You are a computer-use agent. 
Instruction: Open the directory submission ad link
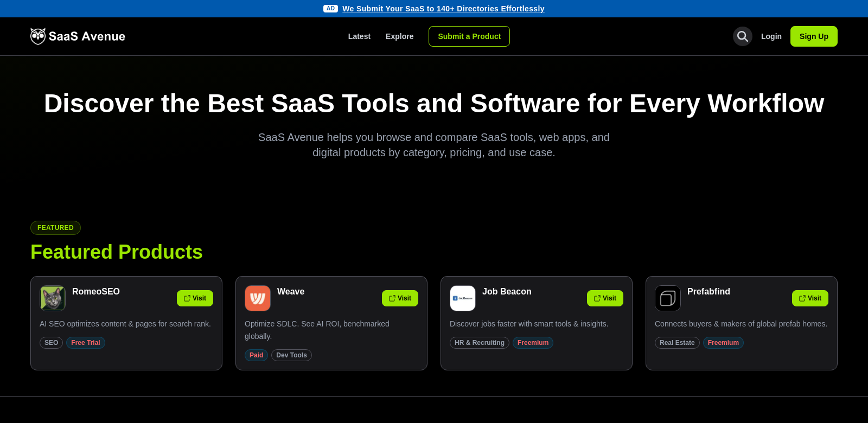[443, 9]
